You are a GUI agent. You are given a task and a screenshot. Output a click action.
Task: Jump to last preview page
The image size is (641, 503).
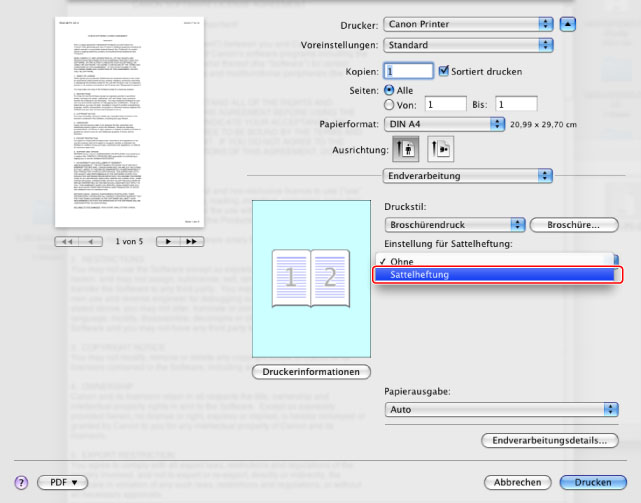(x=190, y=242)
